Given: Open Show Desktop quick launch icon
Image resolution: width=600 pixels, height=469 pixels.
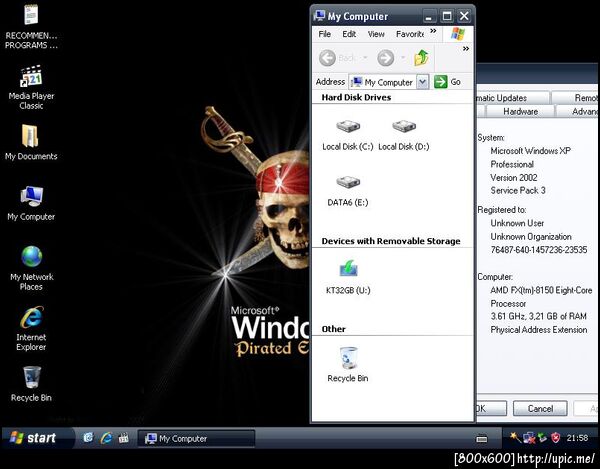Looking at the screenshot, I should point(88,438).
